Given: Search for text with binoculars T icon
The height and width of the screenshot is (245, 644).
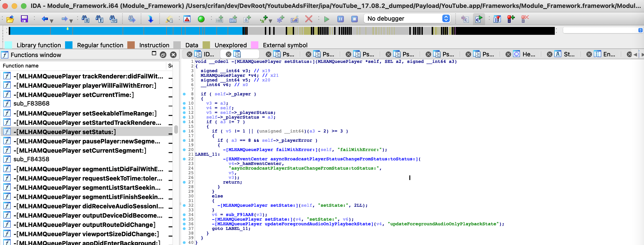Looking at the screenshot, I should [99, 19].
